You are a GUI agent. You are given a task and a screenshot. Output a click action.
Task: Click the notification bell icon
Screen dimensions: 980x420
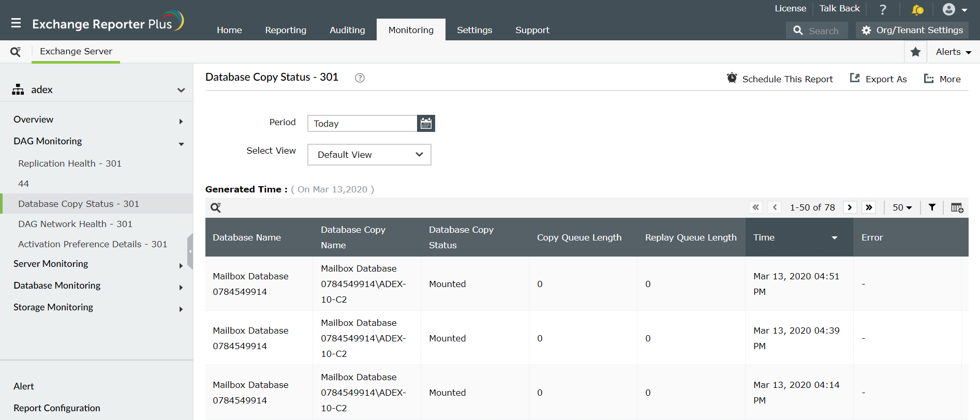[917, 9]
